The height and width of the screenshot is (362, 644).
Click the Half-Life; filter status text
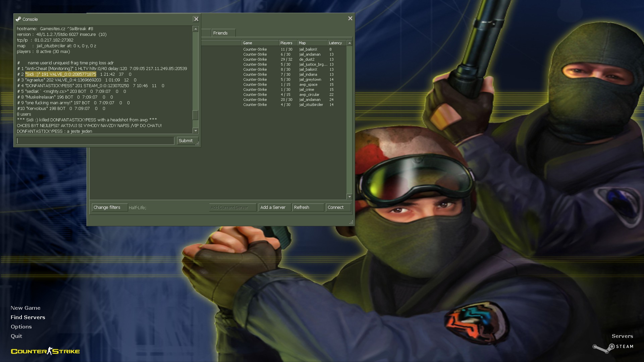138,207
